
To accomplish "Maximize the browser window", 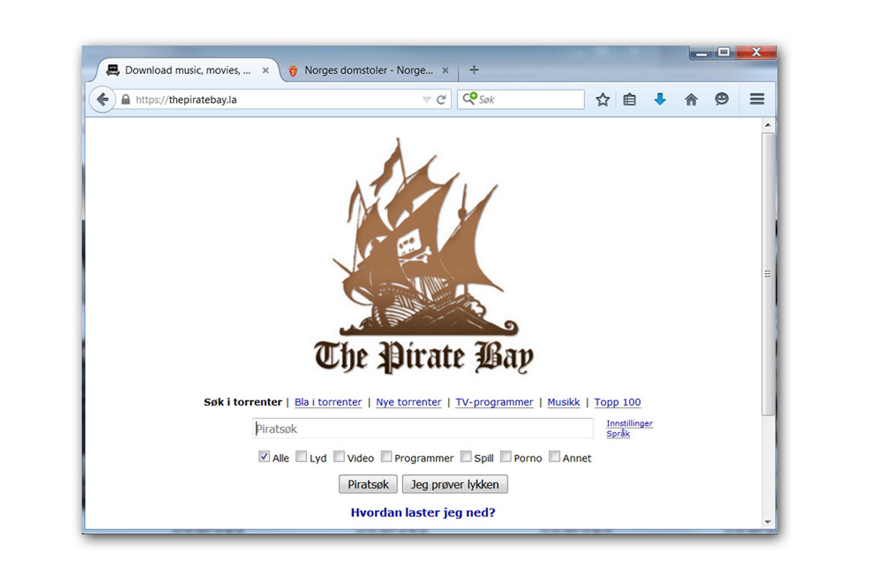I will pos(724,52).
